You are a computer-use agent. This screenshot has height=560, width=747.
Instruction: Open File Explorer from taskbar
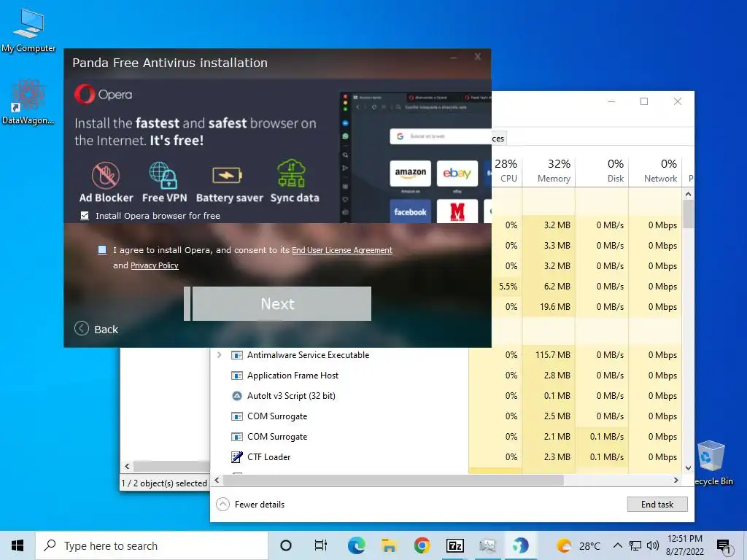(x=390, y=545)
